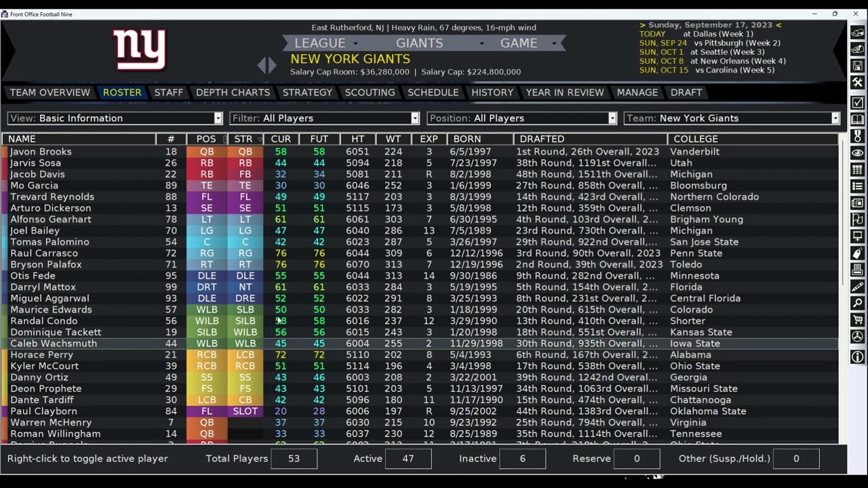Click the presentation board icon
This screenshot has height=488, width=868.
tap(858, 237)
